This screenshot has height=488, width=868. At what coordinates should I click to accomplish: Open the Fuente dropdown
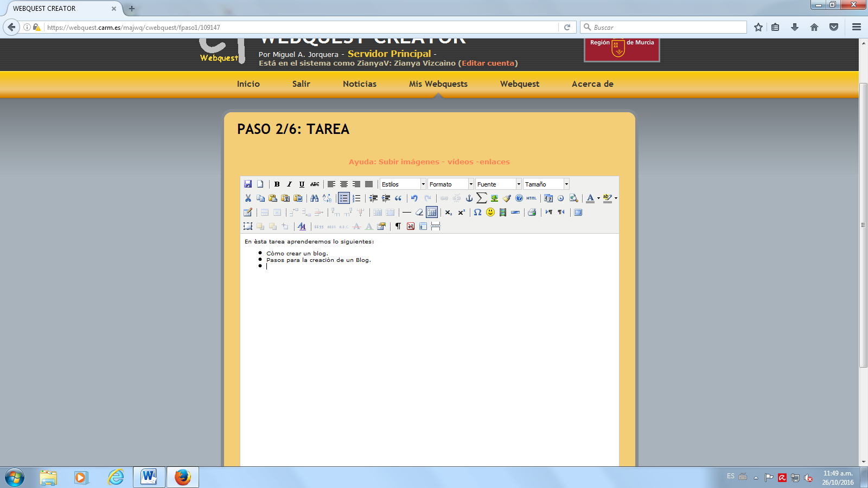[498, 184]
